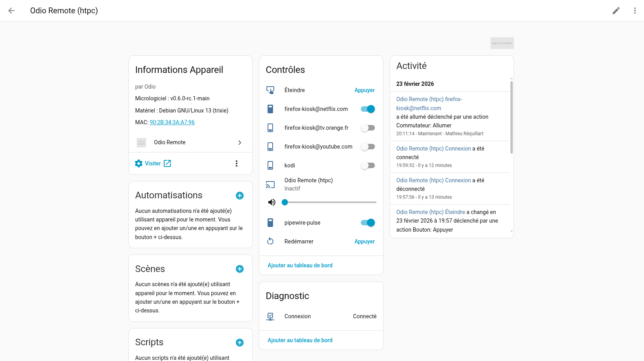Add a new script with plus icon
644x361 pixels.
coord(240,343)
